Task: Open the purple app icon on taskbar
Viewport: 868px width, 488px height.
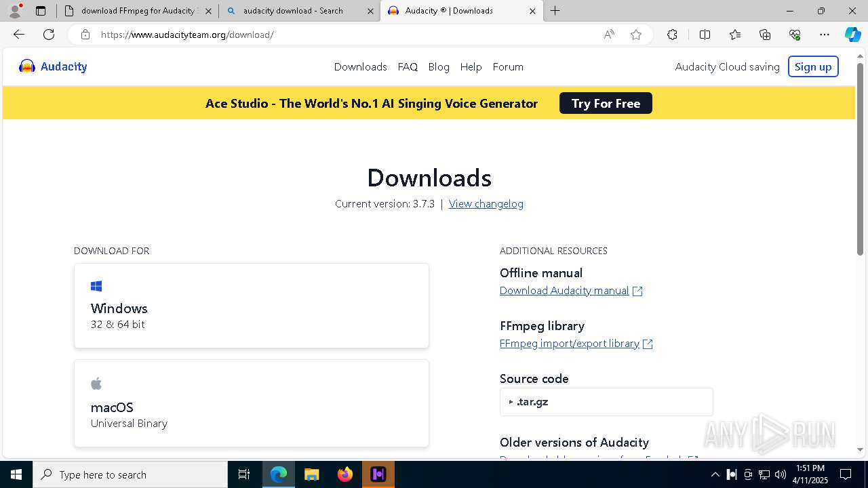Action: [378, 474]
